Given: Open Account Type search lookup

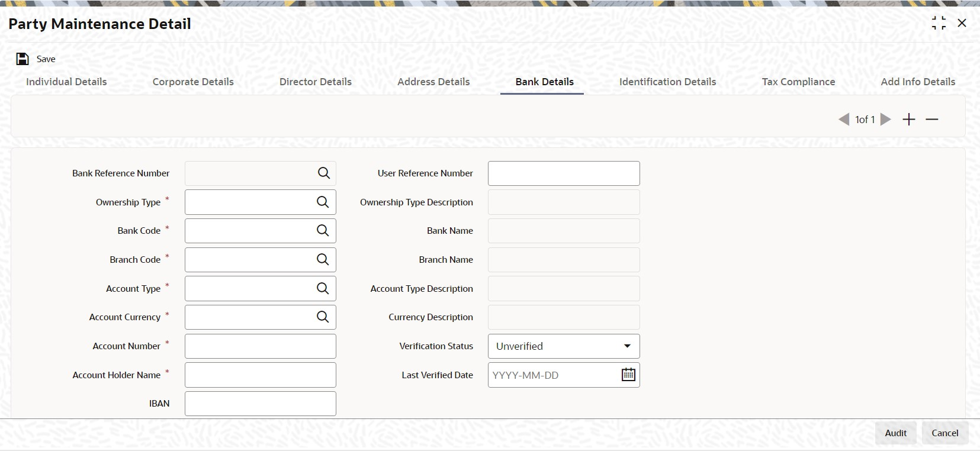Looking at the screenshot, I should [323, 288].
